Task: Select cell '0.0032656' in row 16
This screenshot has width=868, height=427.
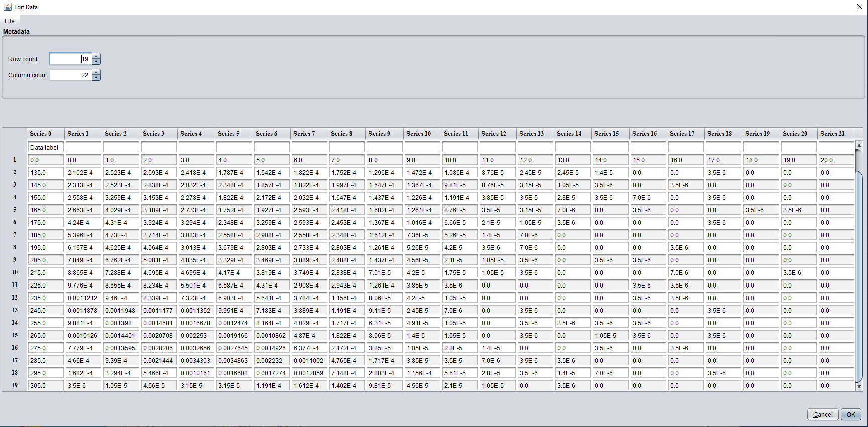Action: tap(196, 348)
